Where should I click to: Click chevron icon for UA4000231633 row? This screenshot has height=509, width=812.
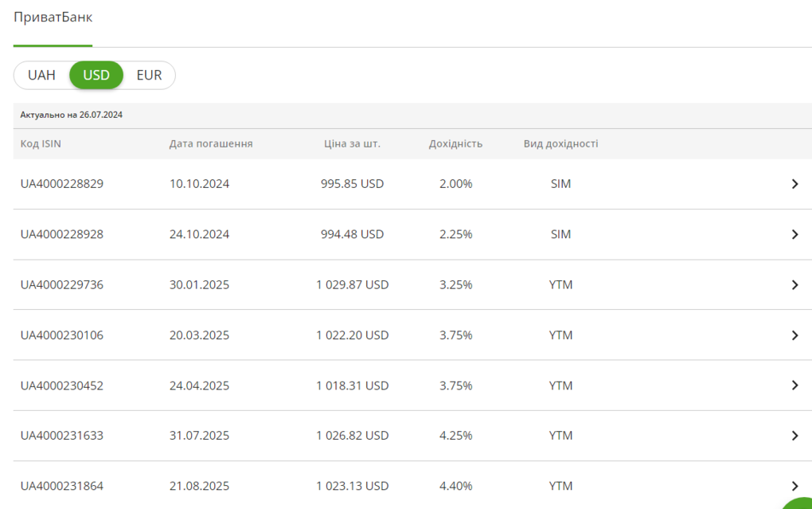(x=794, y=436)
